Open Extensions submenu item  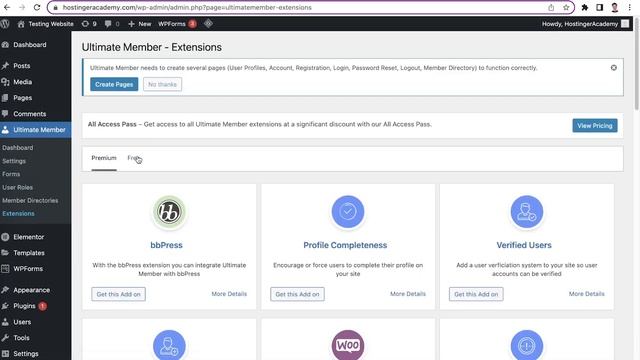point(18,213)
